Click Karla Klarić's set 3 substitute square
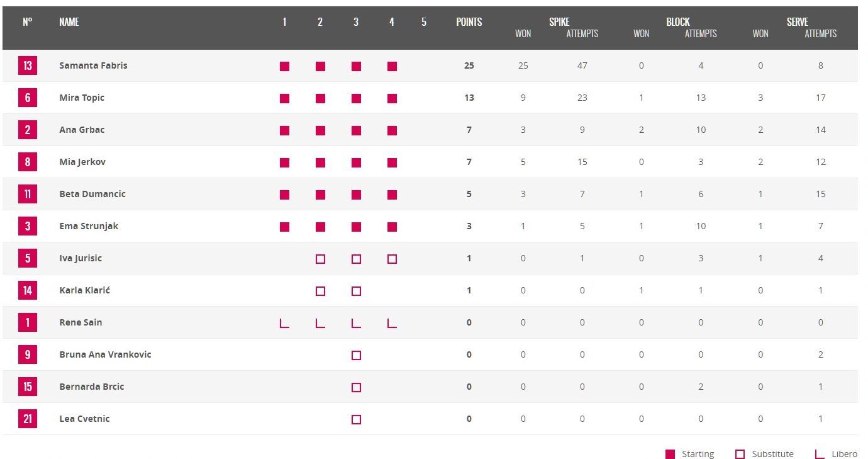The image size is (868, 459). (356, 291)
